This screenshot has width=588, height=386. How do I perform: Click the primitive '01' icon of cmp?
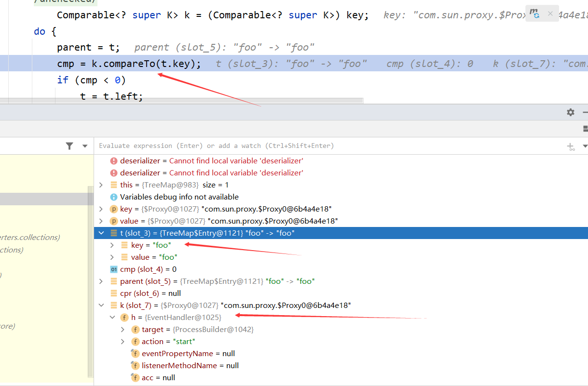[114, 269]
